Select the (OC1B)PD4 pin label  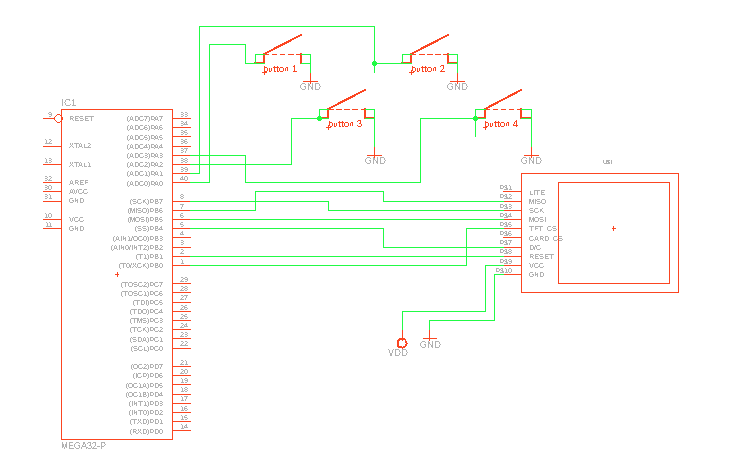[x=144, y=395]
